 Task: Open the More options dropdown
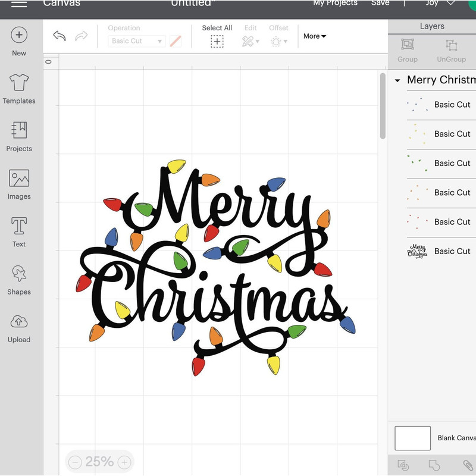pos(314,36)
